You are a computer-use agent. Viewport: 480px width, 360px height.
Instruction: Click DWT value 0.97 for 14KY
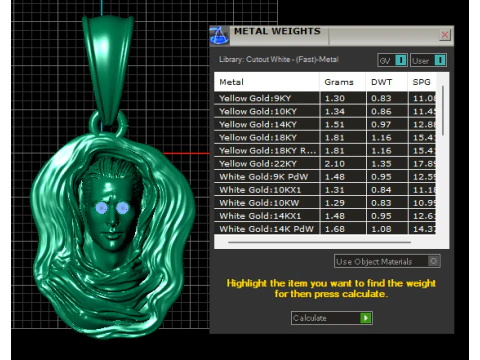381,124
